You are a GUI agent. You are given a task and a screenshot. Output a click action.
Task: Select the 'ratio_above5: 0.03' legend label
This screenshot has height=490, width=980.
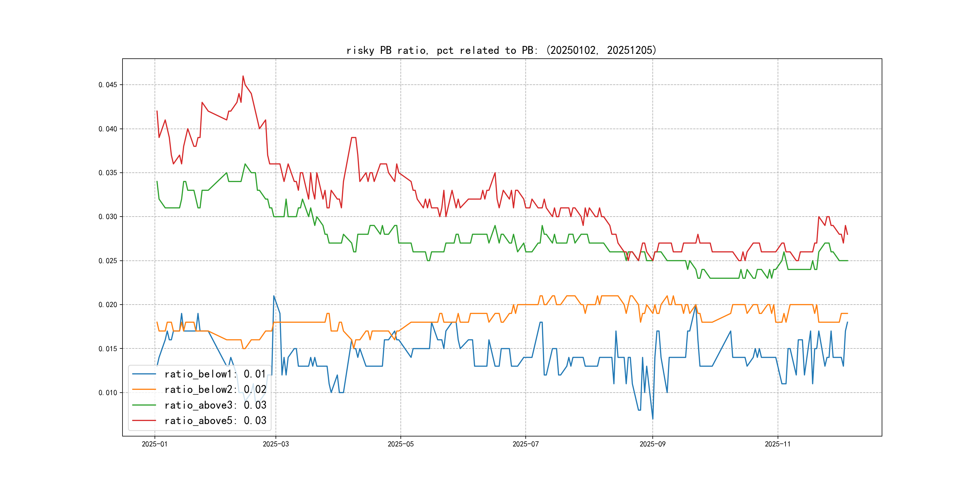(215, 420)
